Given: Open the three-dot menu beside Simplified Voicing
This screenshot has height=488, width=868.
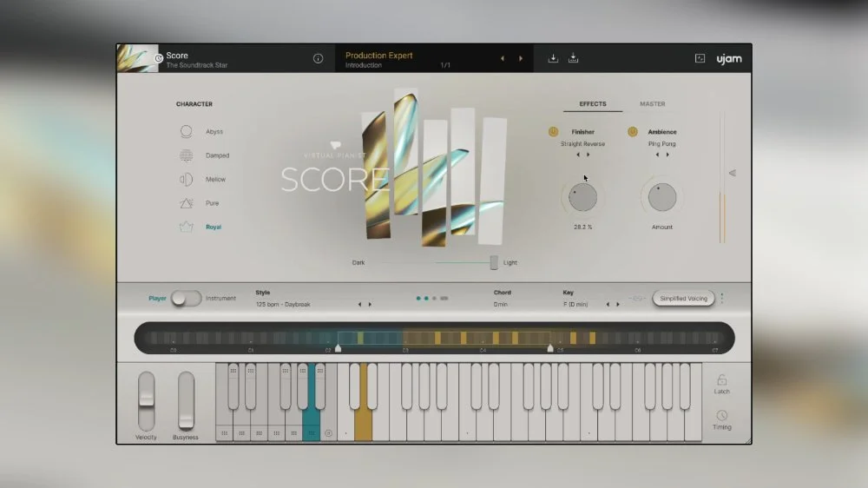Looking at the screenshot, I should (722, 298).
